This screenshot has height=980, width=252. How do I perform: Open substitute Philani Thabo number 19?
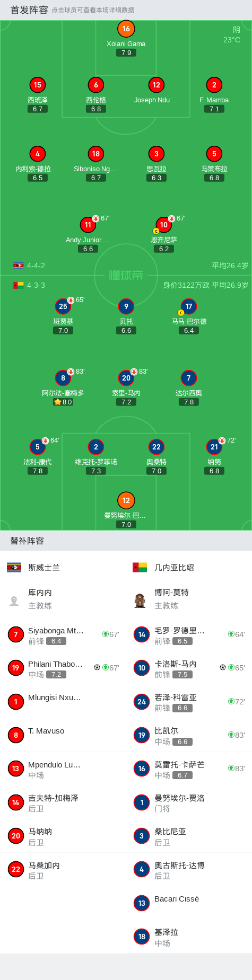[x=63, y=668]
